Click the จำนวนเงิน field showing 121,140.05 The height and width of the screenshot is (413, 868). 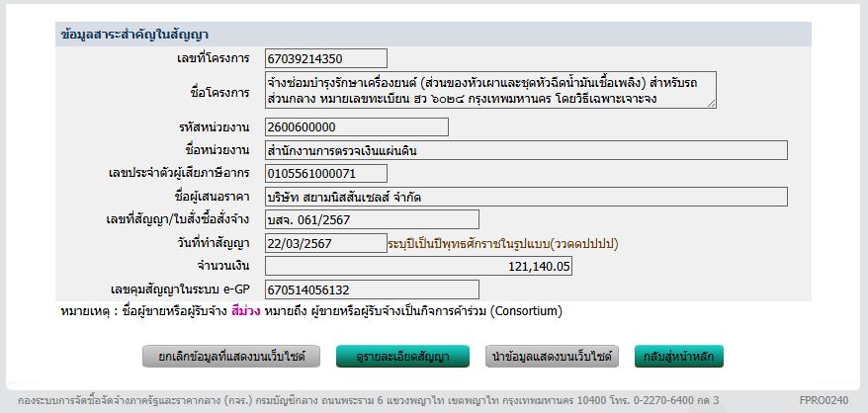click(419, 266)
